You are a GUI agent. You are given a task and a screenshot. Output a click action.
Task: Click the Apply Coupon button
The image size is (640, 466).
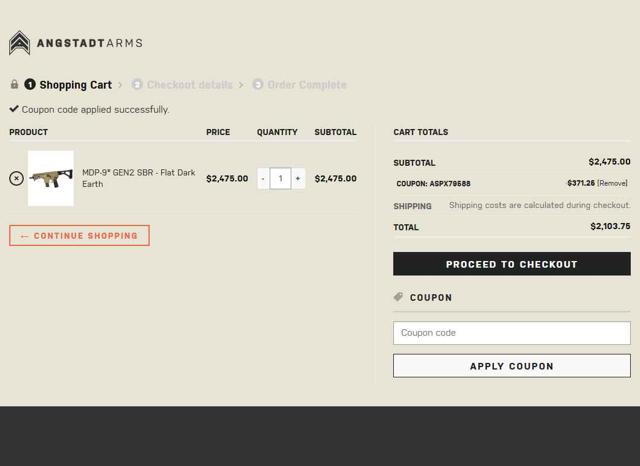point(512,366)
